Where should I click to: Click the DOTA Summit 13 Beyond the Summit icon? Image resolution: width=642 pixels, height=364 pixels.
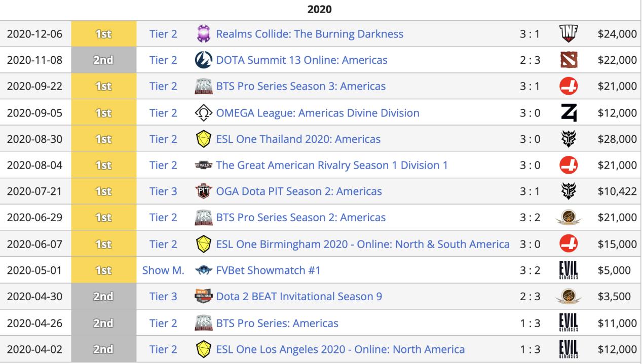(x=203, y=60)
